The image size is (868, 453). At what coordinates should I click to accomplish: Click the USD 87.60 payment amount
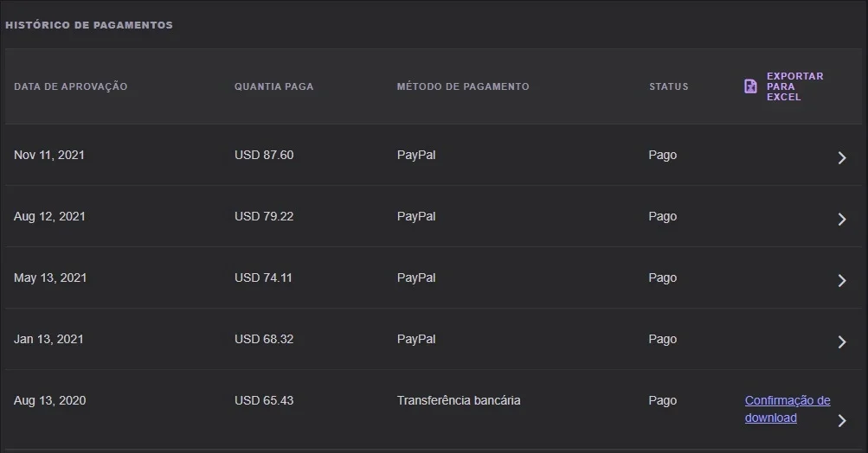264,155
